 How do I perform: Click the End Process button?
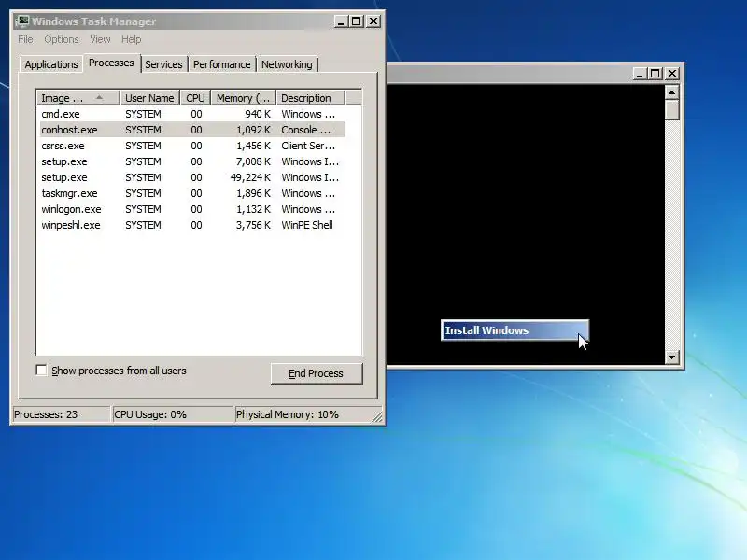point(317,373)
